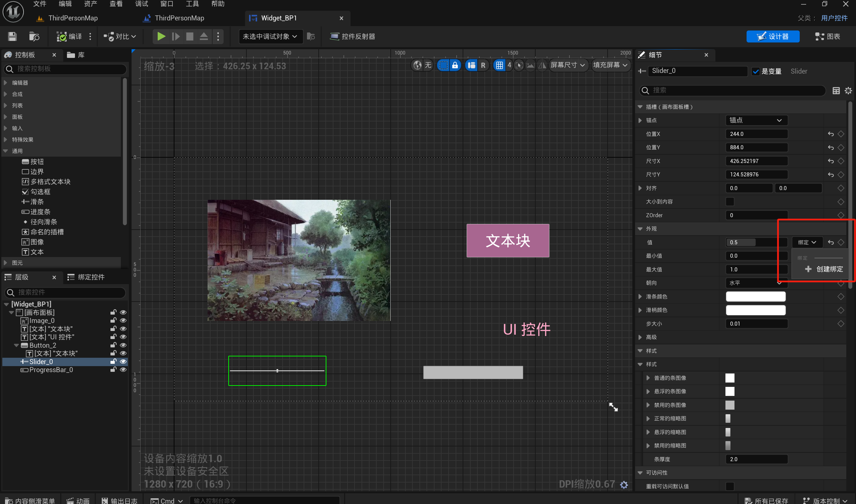
Task: Click the find debug object icon
Action: click(311, 36)
